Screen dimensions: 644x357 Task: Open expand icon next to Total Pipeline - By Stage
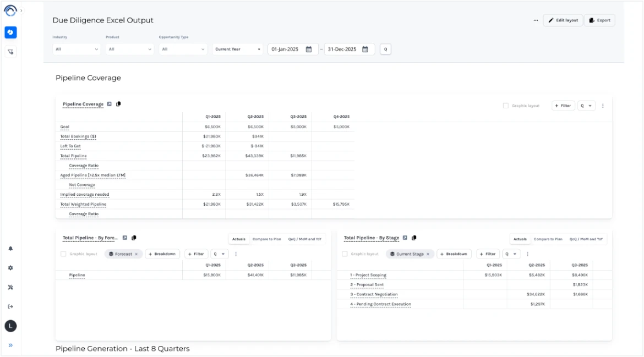(405, 238)
